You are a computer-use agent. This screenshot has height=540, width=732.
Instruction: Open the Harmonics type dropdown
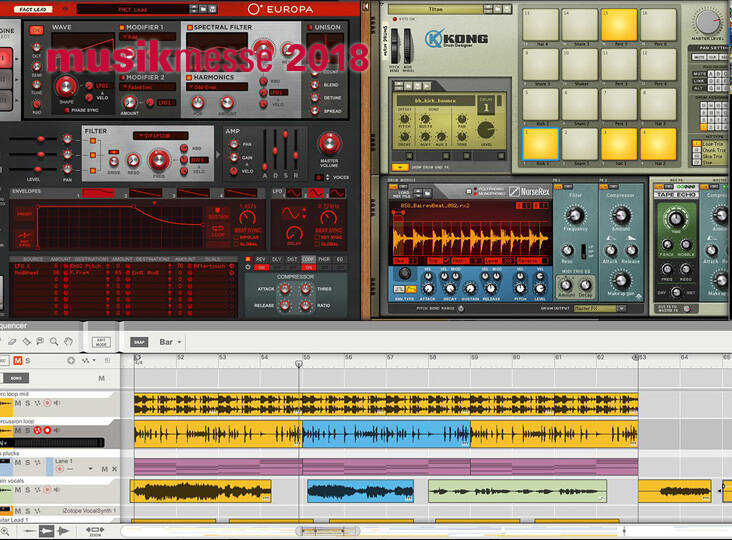pyautogui.click(x=217, y=87)
